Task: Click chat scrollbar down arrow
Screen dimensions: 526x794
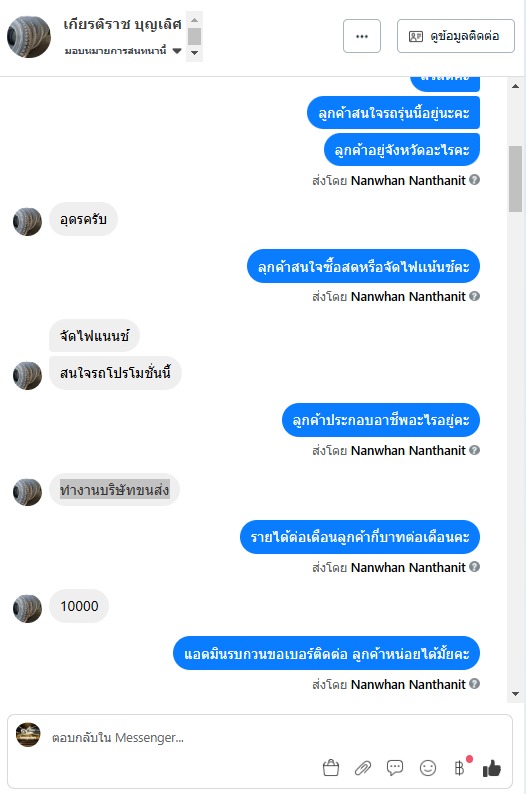Action: coord(515,694)
